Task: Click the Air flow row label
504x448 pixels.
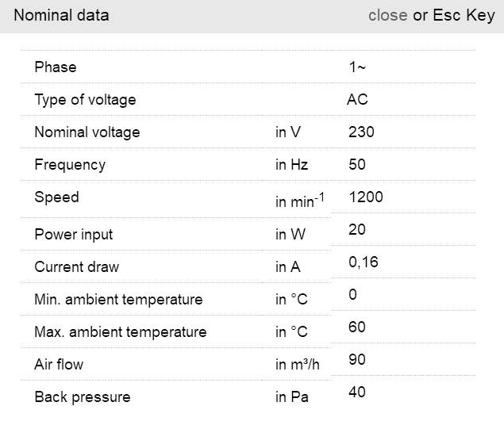Action: [59, 365]
